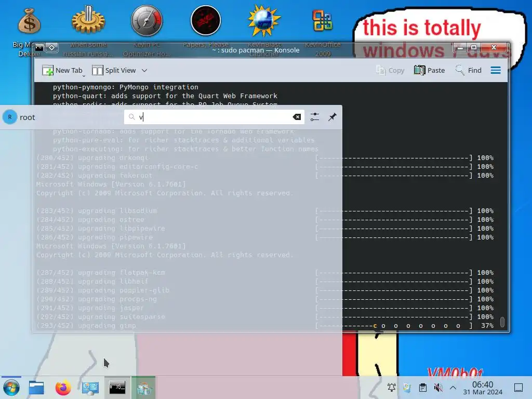Click the Paste button in Konsole
The height and width of the screenshot is (399, 532).
click(429, 70)
